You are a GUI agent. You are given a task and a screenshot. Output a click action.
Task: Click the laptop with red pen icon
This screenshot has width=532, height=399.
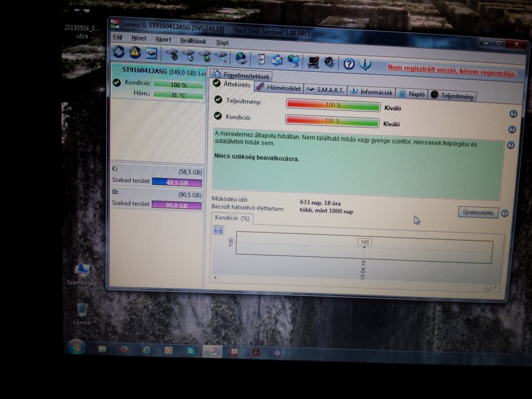click(x=313, y=62)
